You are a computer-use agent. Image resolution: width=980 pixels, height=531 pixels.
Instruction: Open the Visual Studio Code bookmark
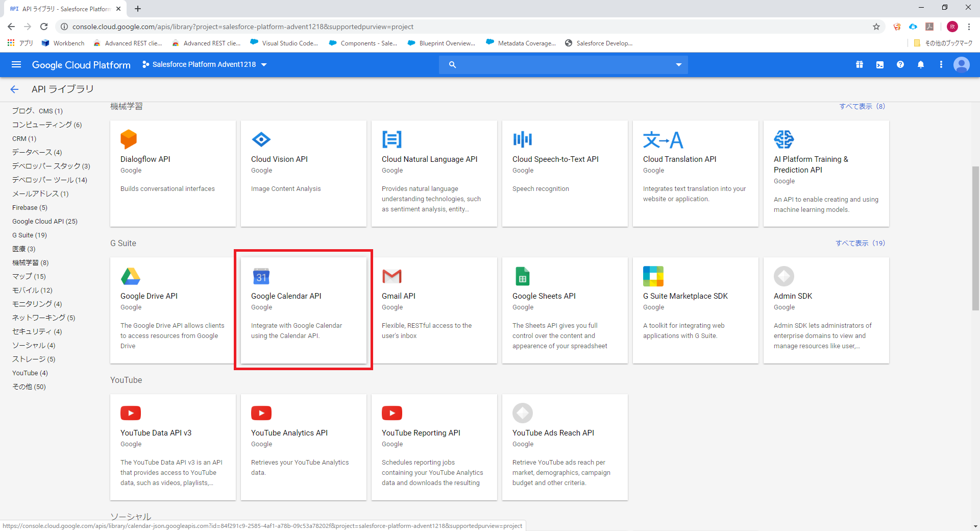[x=284, y=43]
